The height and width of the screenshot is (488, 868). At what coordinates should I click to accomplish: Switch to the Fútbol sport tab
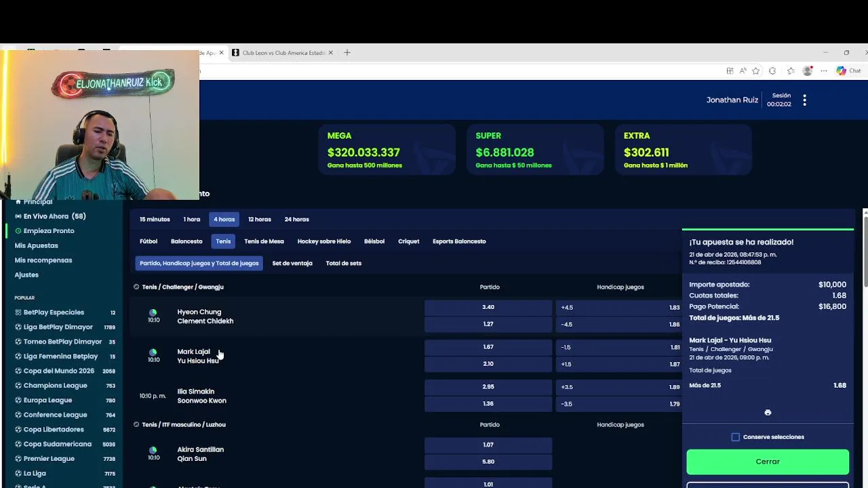[x=149, y=241]
